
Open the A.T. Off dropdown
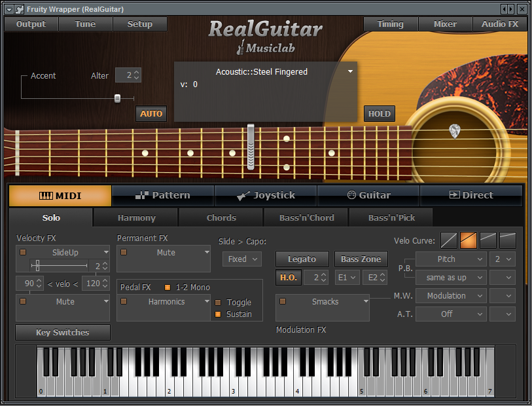click(x=451, y=314)
